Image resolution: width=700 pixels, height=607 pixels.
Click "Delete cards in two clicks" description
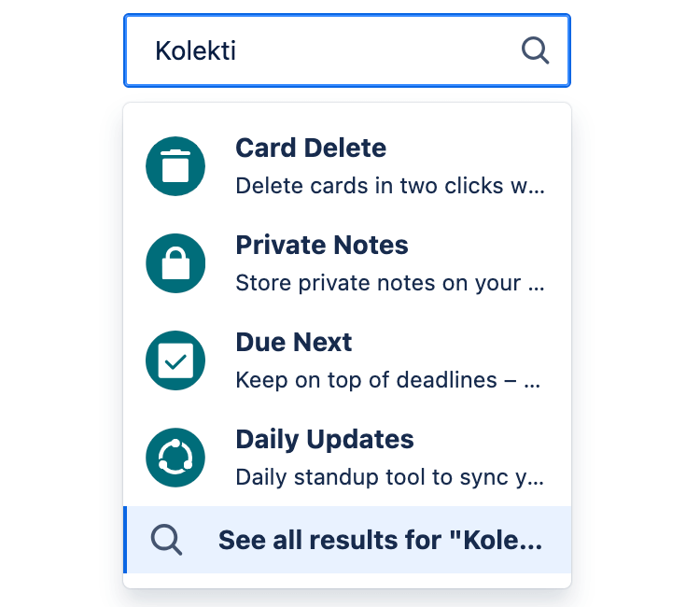point(370,186)
